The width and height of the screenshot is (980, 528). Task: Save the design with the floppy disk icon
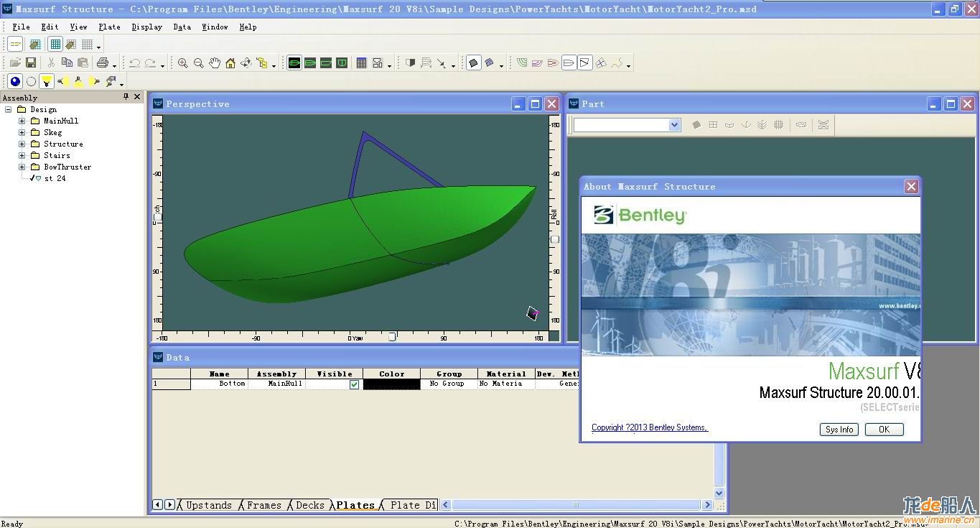pos(31,63)
